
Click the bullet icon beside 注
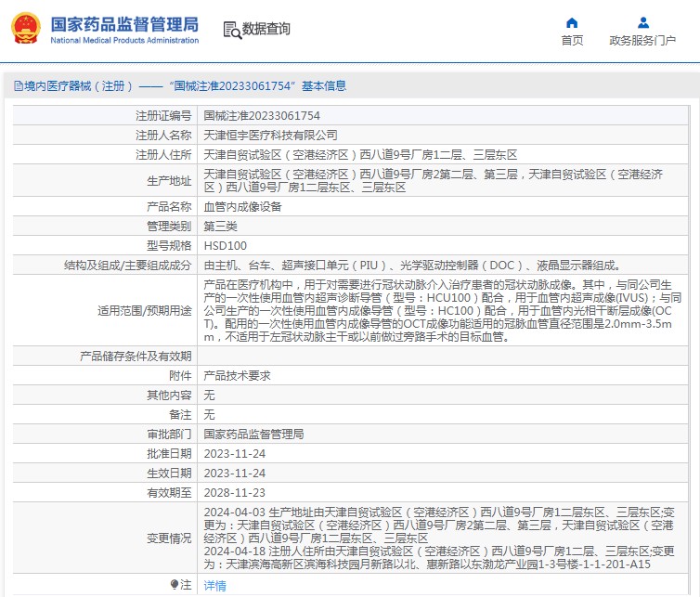pos(174,585)
